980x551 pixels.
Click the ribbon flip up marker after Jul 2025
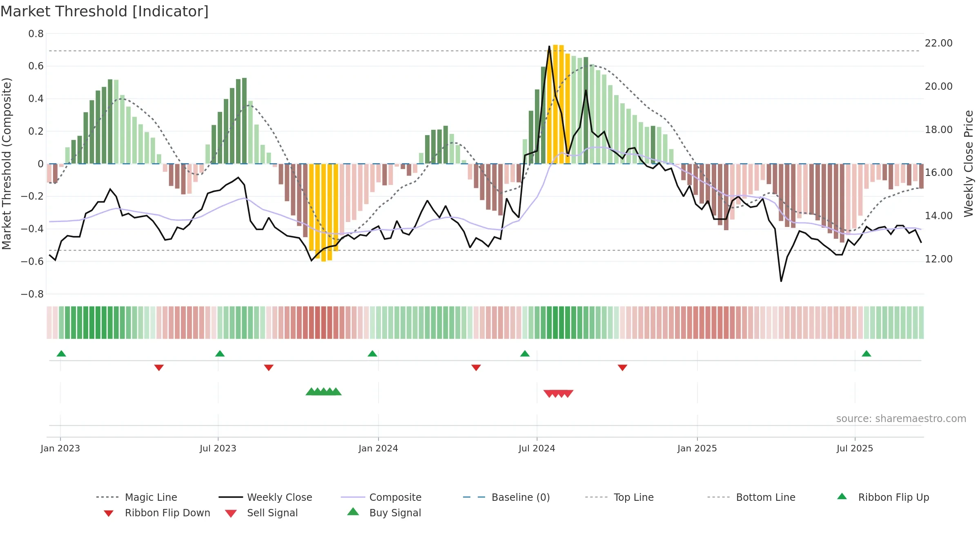point(866,353)
